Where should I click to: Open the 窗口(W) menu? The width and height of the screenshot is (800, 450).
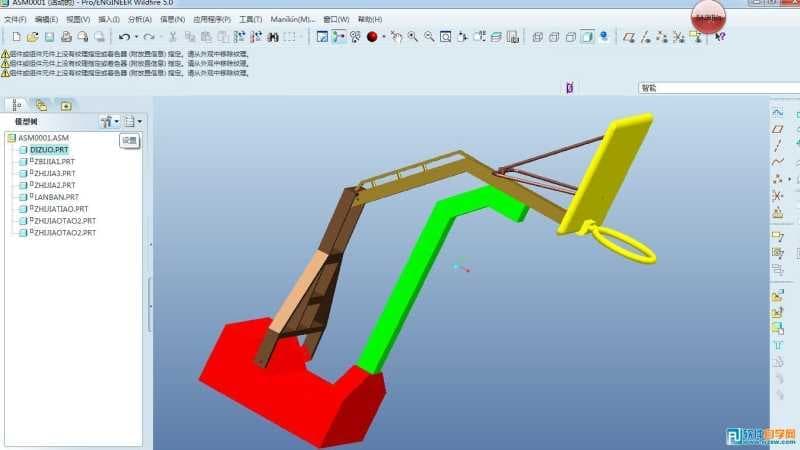336,19
